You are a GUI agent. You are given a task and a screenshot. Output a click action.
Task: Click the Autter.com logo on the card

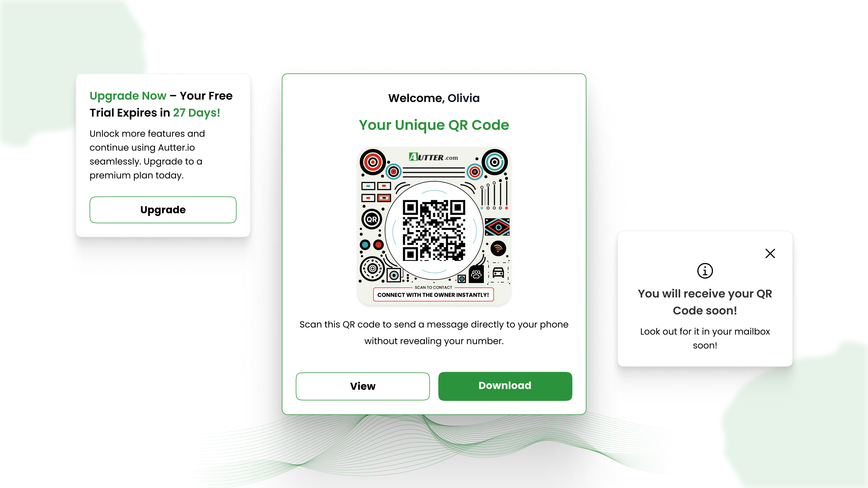433,157
